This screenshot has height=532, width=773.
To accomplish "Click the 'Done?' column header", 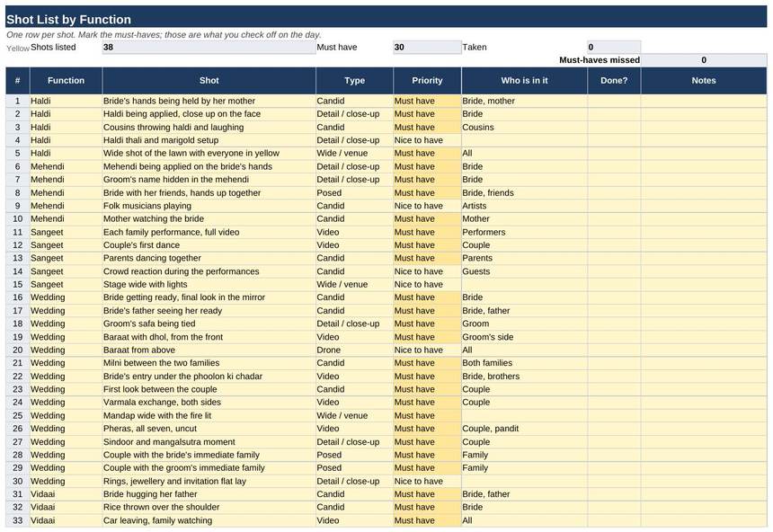I will tap(614, 80).
